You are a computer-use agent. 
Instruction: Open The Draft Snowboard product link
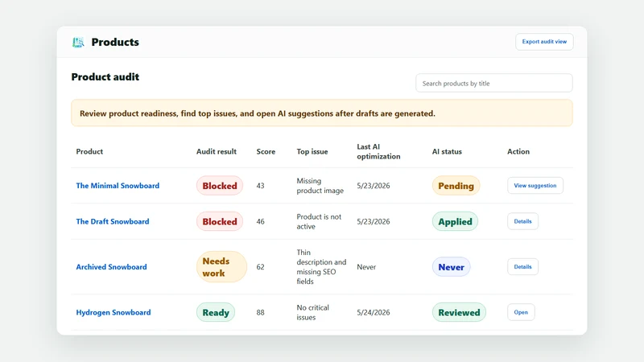[113, 221]
